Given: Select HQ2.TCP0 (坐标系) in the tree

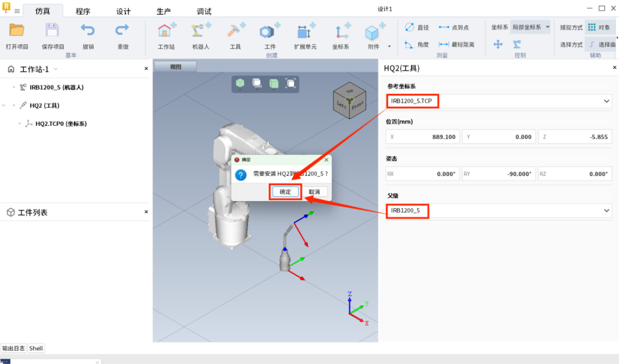Looking at the screenshot, I should tap(61, 124).
